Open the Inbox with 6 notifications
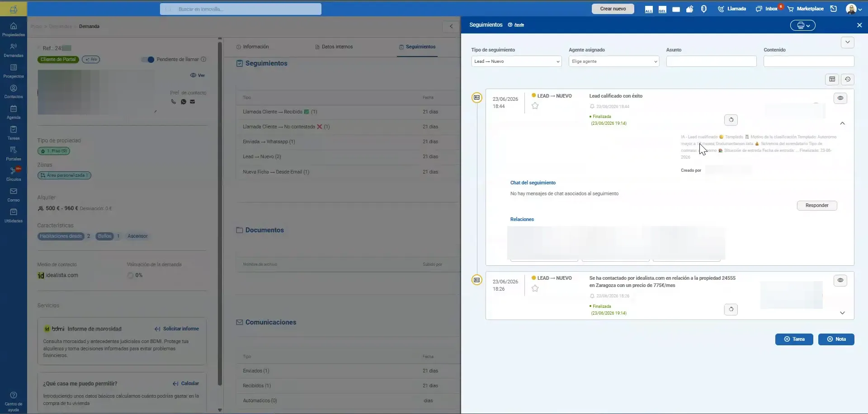 [767, 9]
